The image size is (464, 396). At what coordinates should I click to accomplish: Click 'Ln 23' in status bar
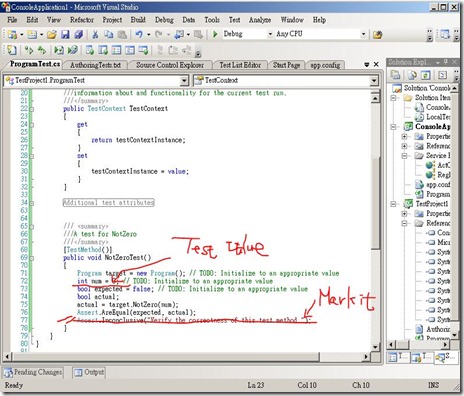256,385
